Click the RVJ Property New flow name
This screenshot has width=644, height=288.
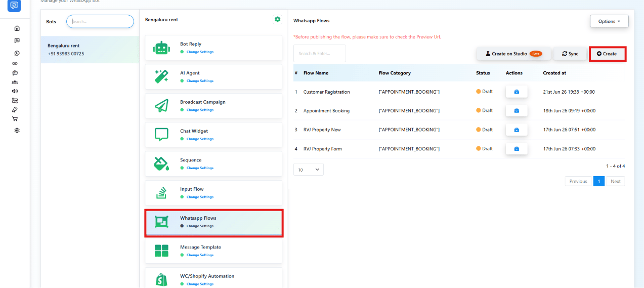[322, 130]
